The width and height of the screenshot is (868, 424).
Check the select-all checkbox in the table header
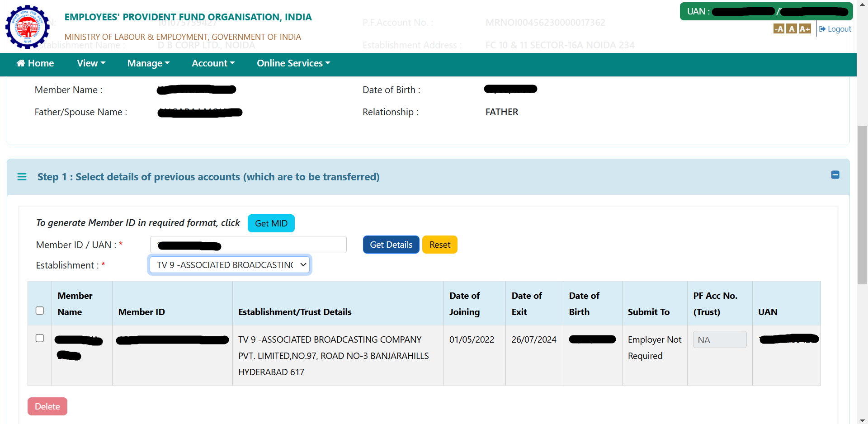coord(39,311)
